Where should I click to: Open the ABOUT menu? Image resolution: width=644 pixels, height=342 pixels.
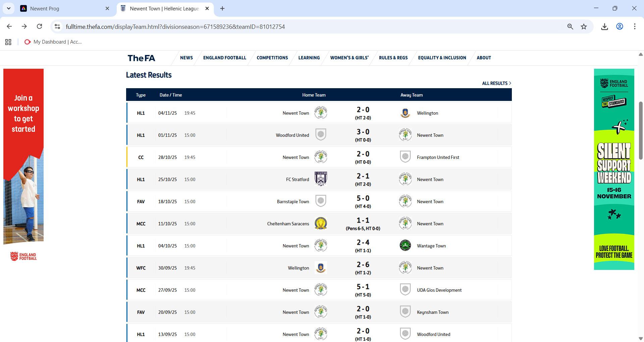484,58
